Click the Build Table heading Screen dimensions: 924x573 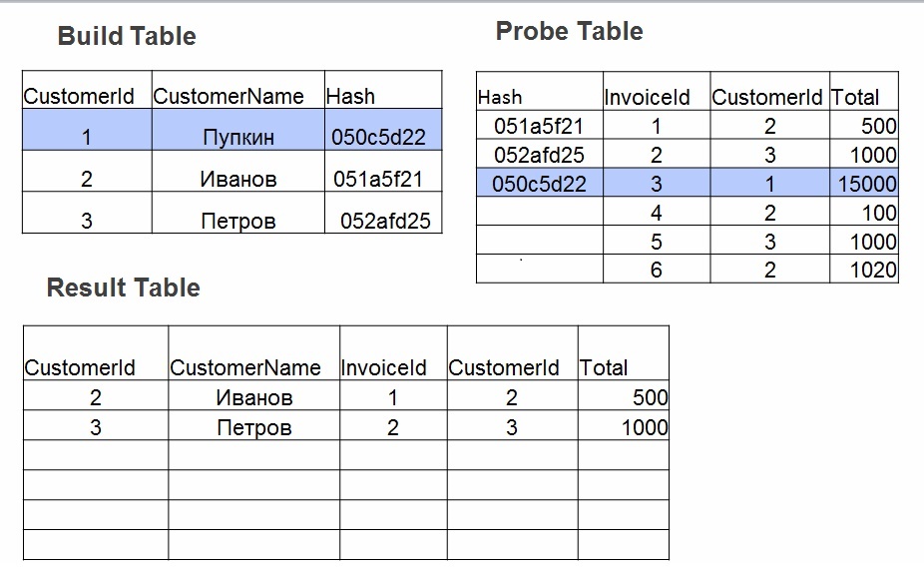tap(127, 37)
